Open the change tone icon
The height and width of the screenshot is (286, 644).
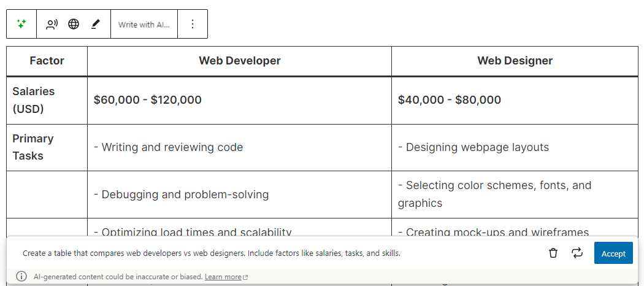point(52,24)
